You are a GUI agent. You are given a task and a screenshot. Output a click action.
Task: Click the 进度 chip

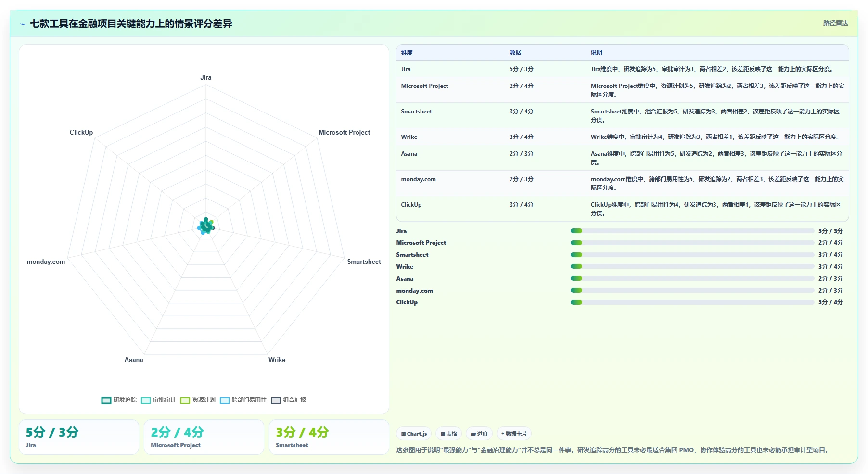pyautogui.click(x=479, y=434)
